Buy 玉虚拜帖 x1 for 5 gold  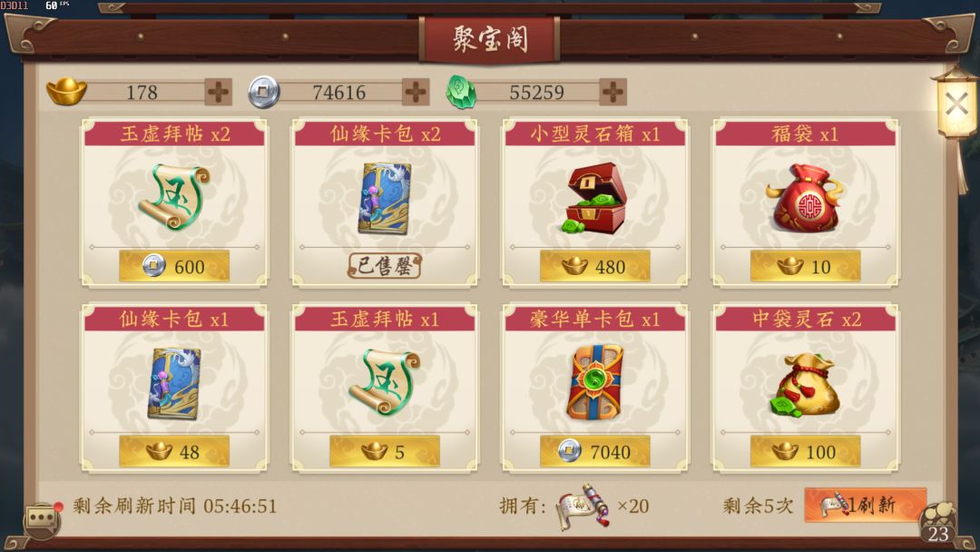click(385, 451)
